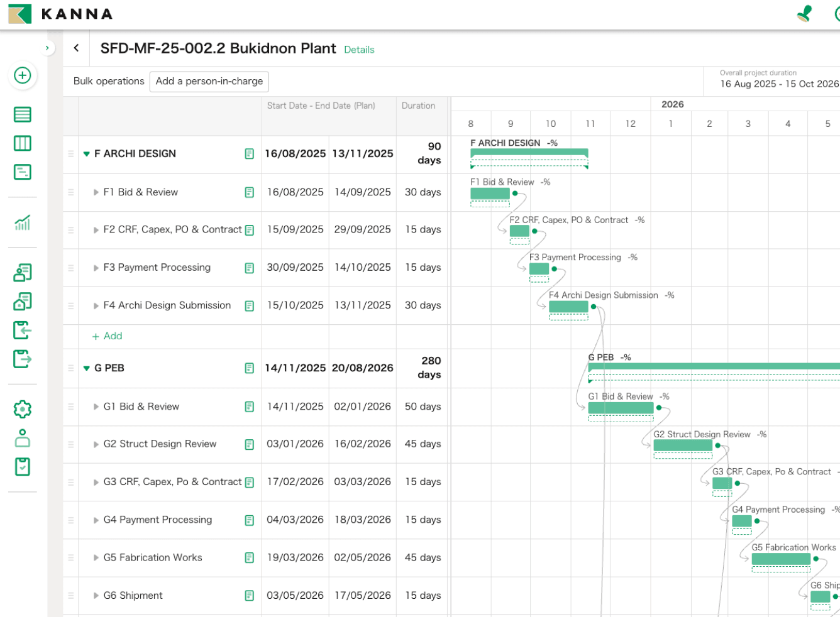Screen dimensions: 840x617
Task: Open the settings gear icon in sidebar
Action: 23,409
